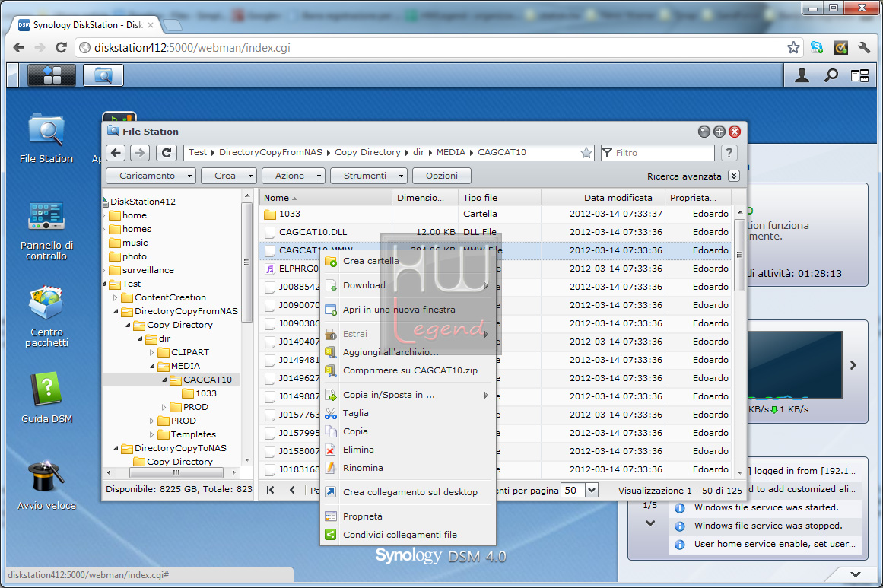Expand the CLIPART folder node
Screen dimensions: 883x588
(x=152, y=352)
